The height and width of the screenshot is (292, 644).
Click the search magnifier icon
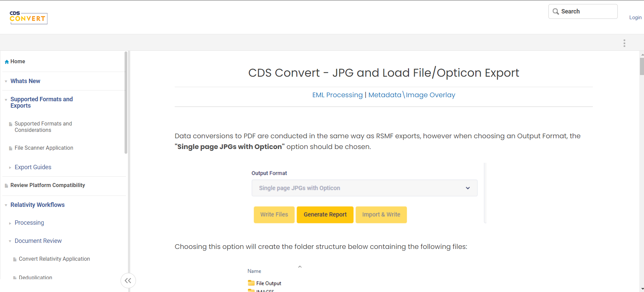click(556, 11)
